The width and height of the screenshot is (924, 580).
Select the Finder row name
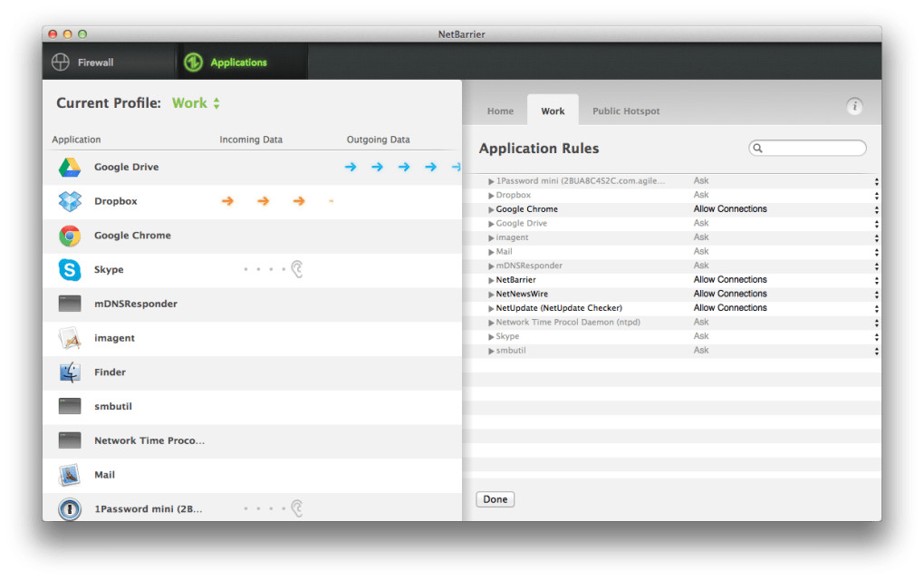110,372
